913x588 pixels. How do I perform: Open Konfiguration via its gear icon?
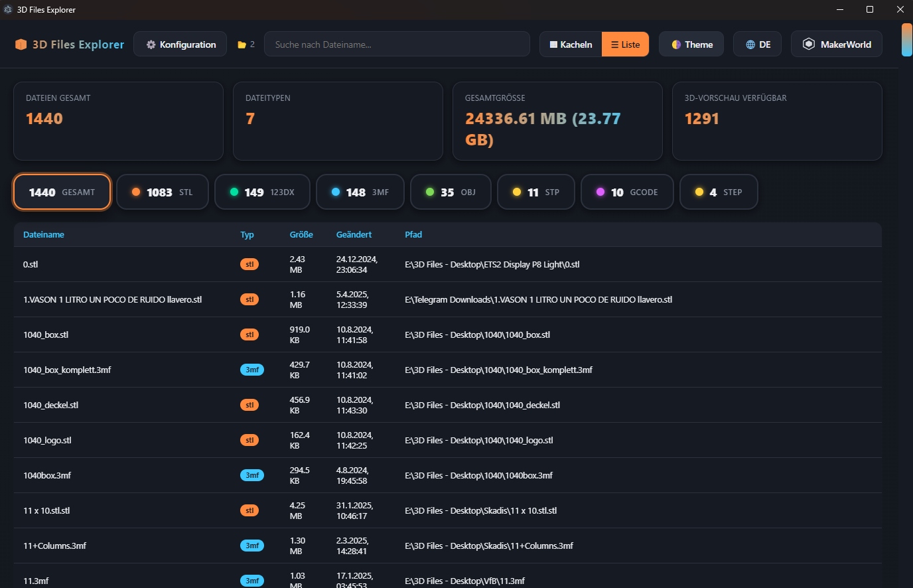[151, 44]
